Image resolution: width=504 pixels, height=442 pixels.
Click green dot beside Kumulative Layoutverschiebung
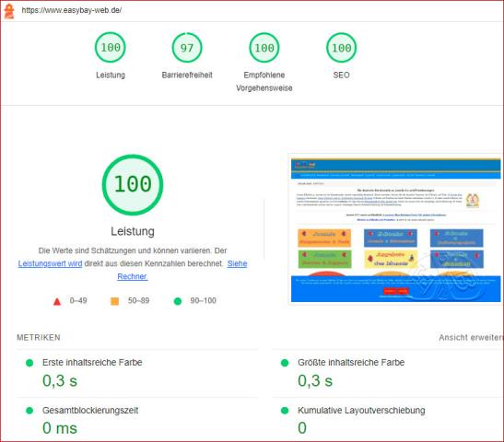click(x=285, y=411)
